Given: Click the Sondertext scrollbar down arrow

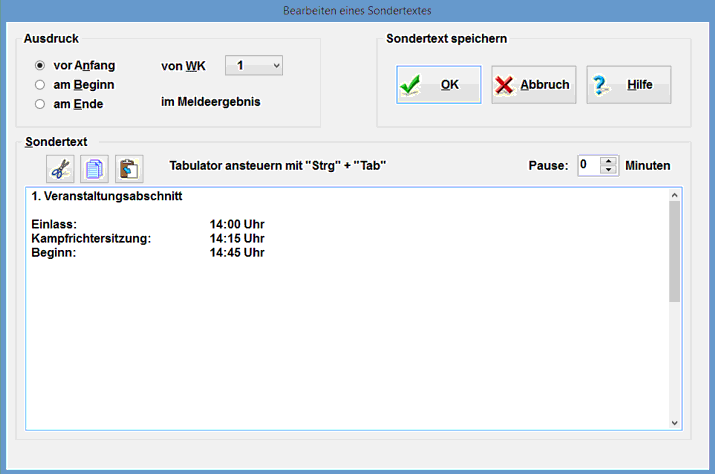Looking at the screenshot, I should (x=674, y=423).
